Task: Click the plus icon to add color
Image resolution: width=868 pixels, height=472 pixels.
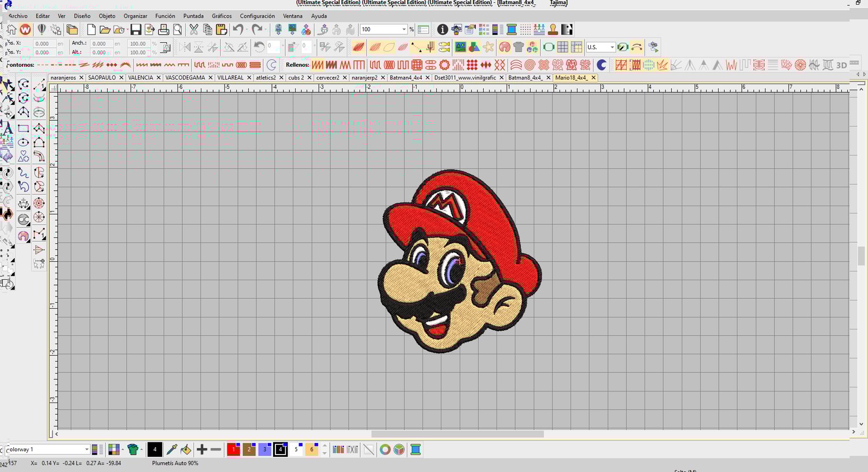Action: (x=202, y=449)
